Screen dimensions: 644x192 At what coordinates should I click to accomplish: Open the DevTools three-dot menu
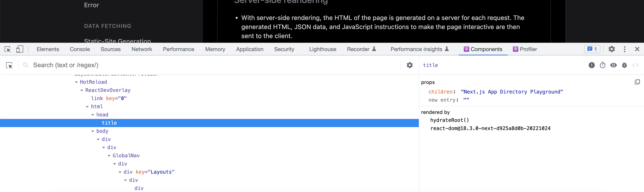(624, 49)
